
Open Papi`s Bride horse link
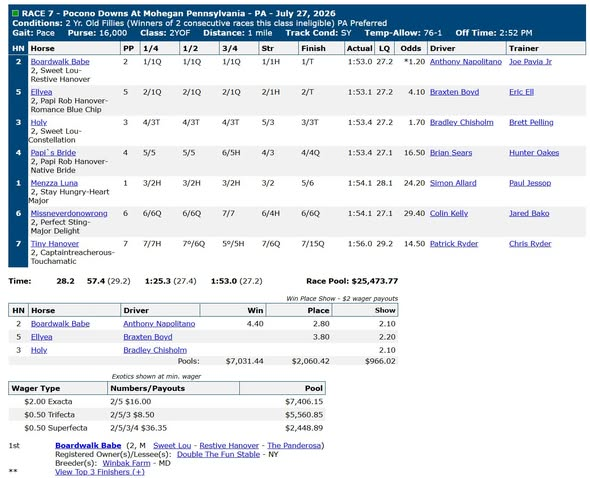53,153
